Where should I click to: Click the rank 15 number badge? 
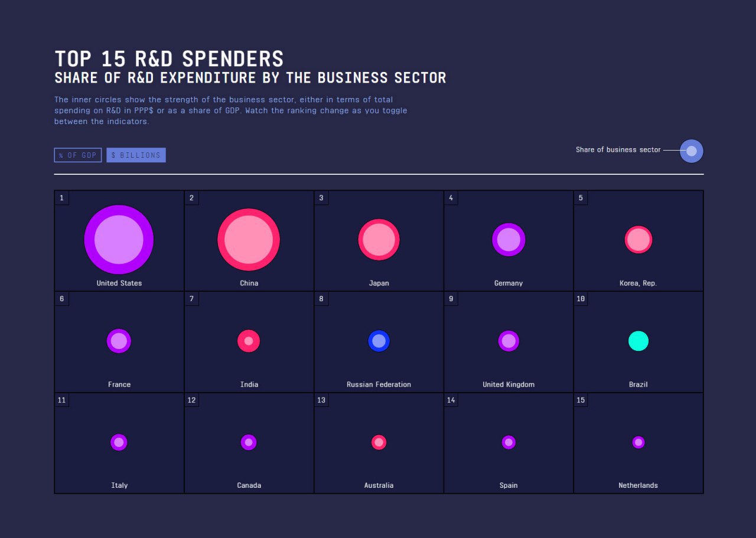(x=581, y=400)
